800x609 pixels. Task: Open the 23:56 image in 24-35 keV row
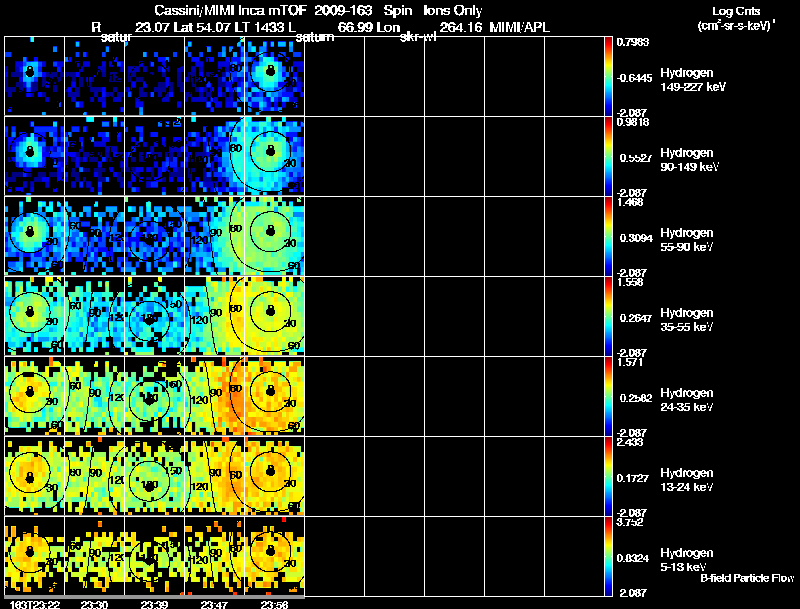(272, 396)
